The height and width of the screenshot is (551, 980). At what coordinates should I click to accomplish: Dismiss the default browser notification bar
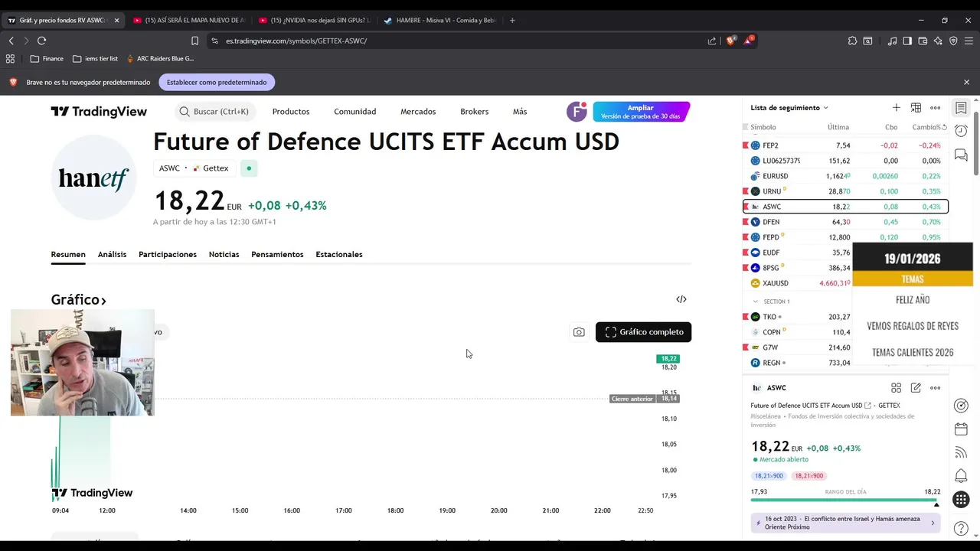tap(966, 82)
